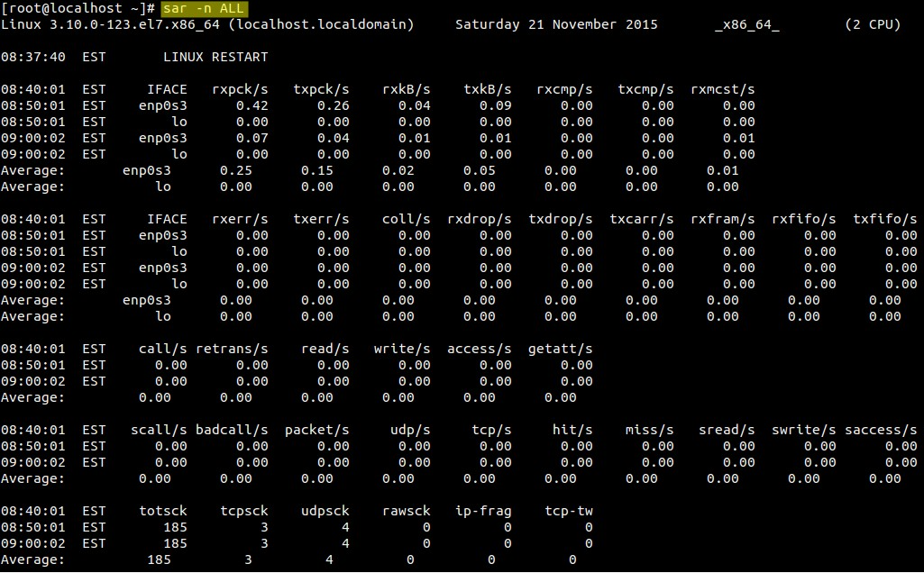924x573 pixels.
Task: Click the IFACE header next to rxerr/s
Action: click(168, 219)
